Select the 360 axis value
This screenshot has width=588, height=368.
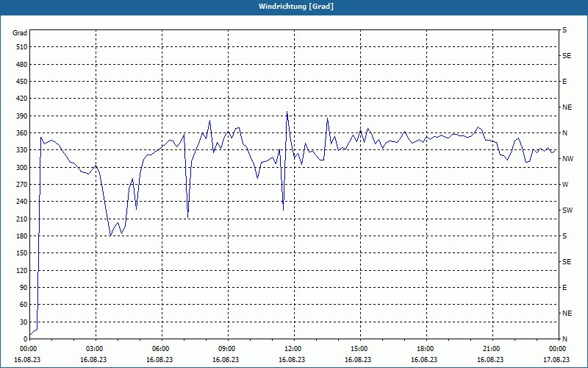pyautogui.click(x=22, y=133)
